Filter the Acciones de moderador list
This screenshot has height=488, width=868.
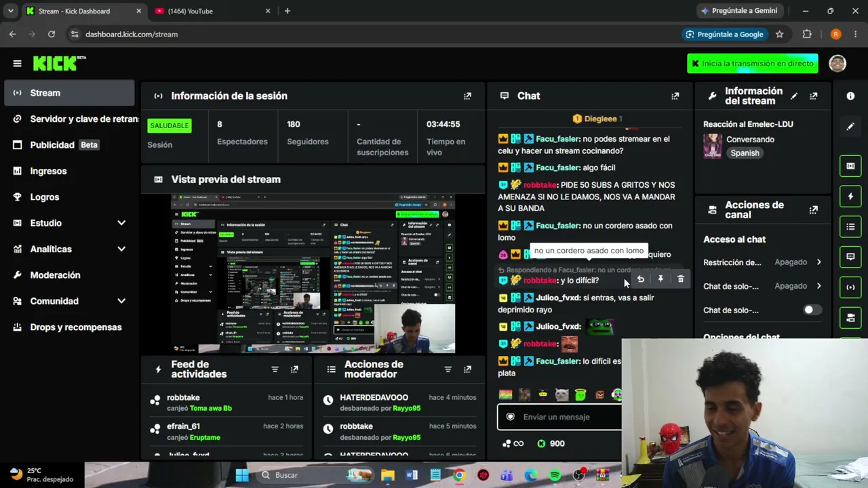click(448, 369)
